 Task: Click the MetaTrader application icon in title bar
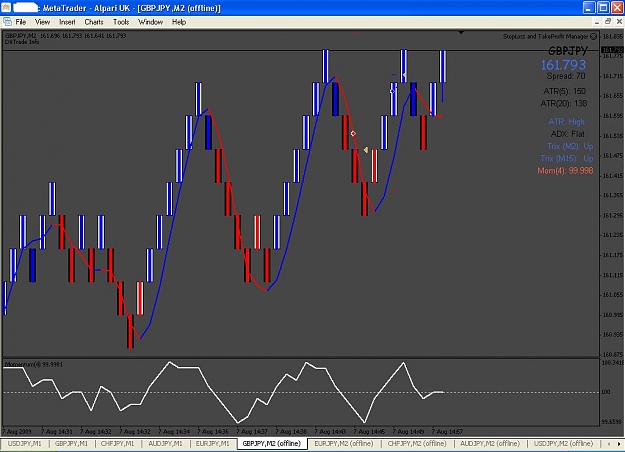tap(6, 8)
